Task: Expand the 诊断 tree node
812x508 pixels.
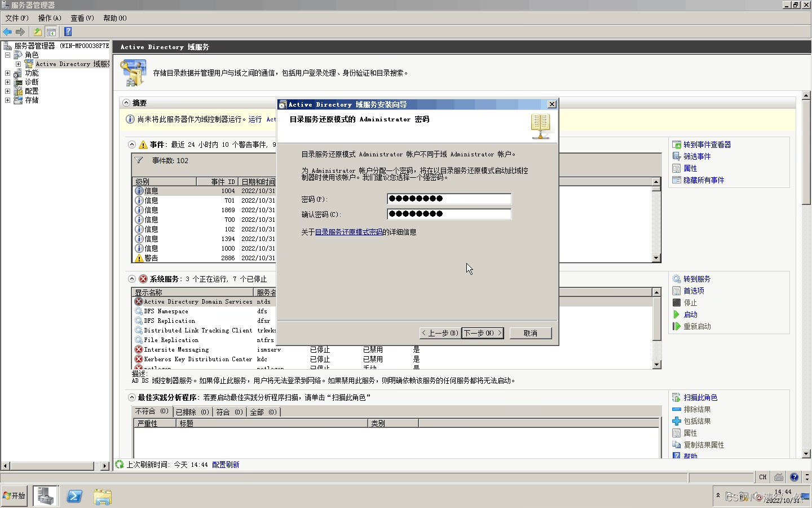Action: pos(7,82)
